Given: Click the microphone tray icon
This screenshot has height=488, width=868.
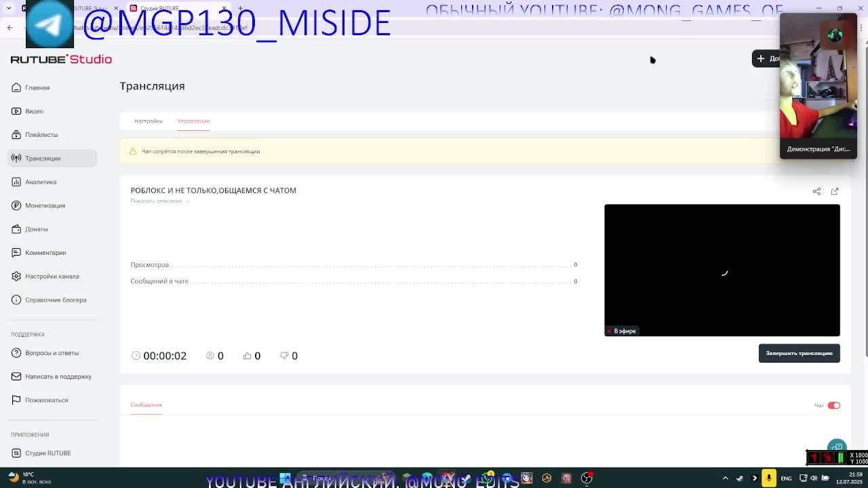Looking at the screenshot, I should (x=768, y=478).
